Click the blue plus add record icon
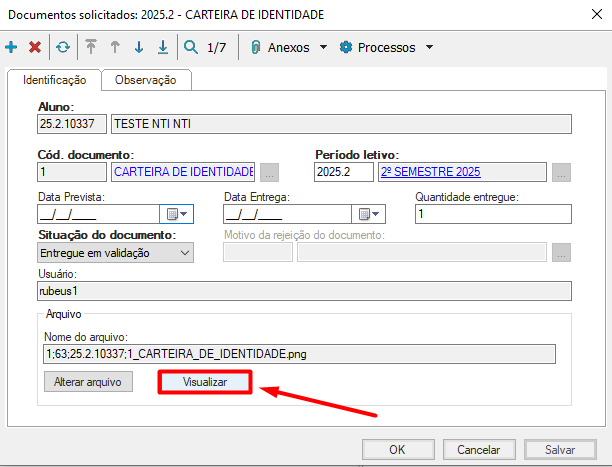Image resolution: width=612 pixels, height=467 pixels. coord(11,47)
